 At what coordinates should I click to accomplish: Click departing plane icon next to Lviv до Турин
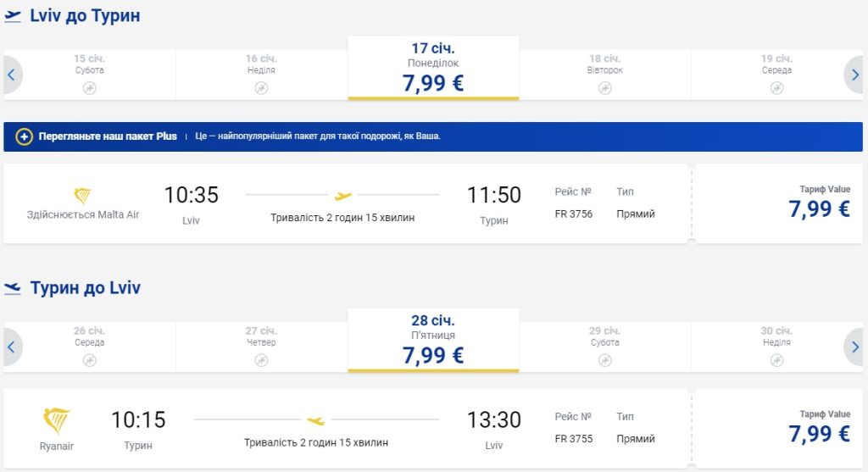[x=13, y=17]
